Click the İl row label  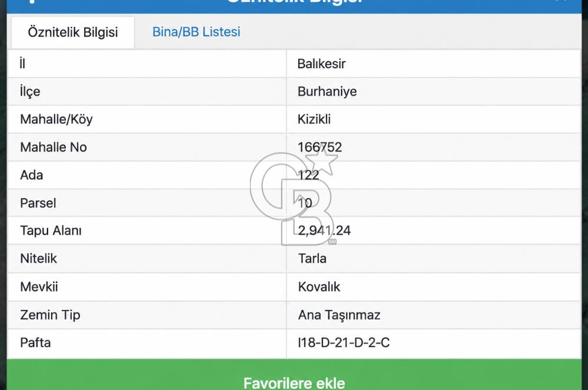coord(22,63)
